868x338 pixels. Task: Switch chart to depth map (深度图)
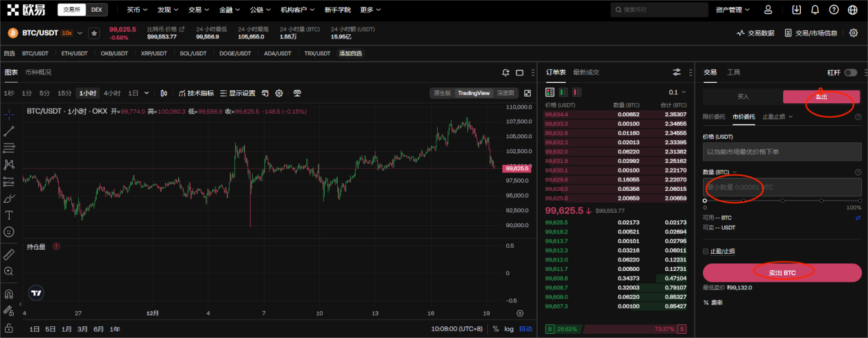[x=506, y=93]
